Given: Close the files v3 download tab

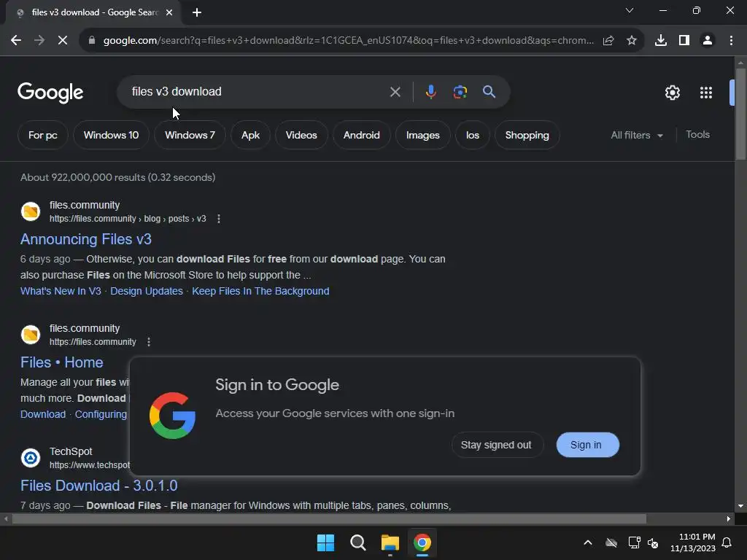Looking at the screenshot, I should pos(169,12).
